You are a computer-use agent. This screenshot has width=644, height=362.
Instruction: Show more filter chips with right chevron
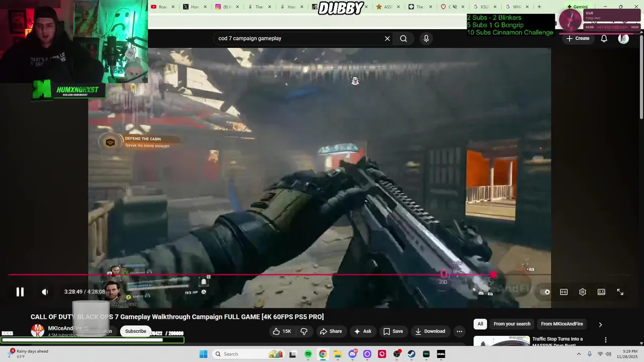600,324
